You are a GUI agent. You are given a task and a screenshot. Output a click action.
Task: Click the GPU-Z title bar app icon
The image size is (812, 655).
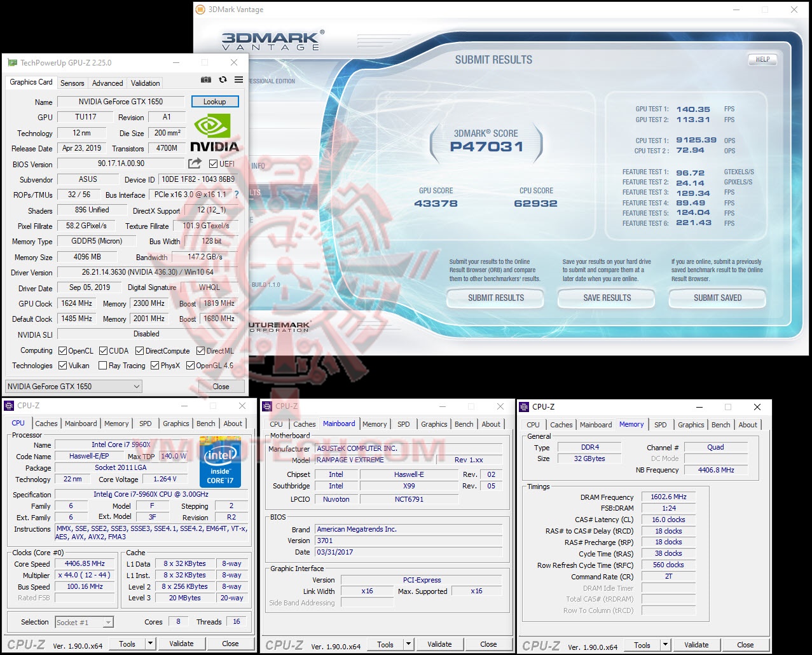click(12, 62)
